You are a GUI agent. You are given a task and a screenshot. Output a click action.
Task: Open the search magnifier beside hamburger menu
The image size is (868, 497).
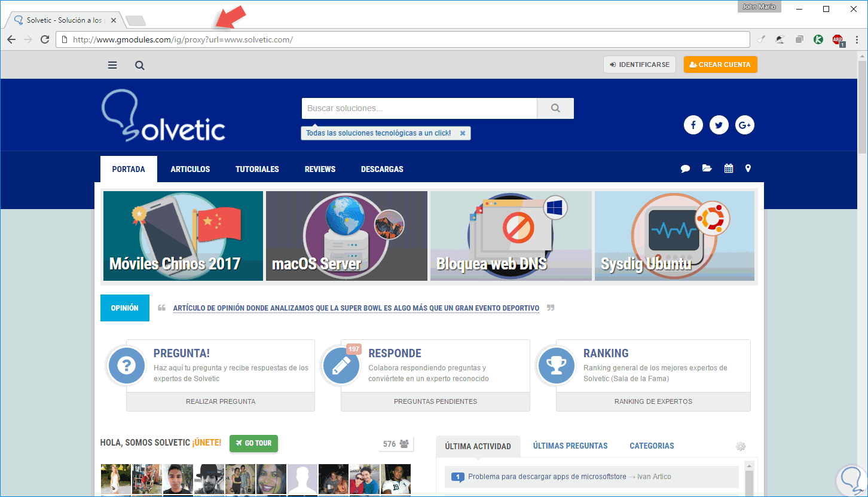click(x=140, y=65)
